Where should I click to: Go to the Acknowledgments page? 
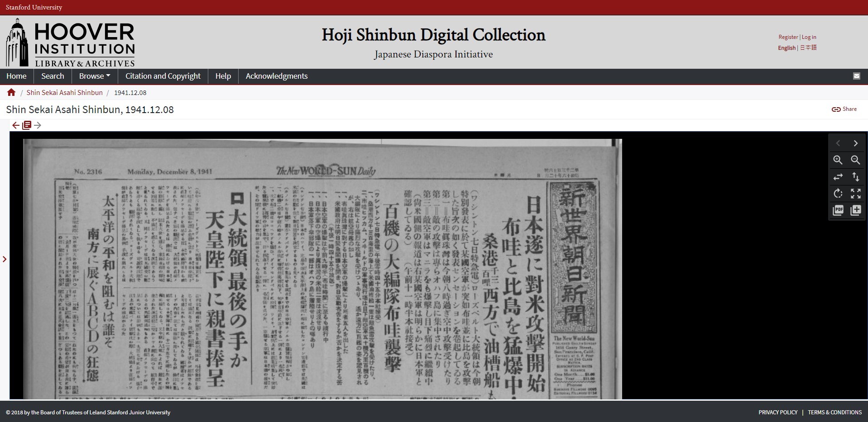(x=276, y=76)
